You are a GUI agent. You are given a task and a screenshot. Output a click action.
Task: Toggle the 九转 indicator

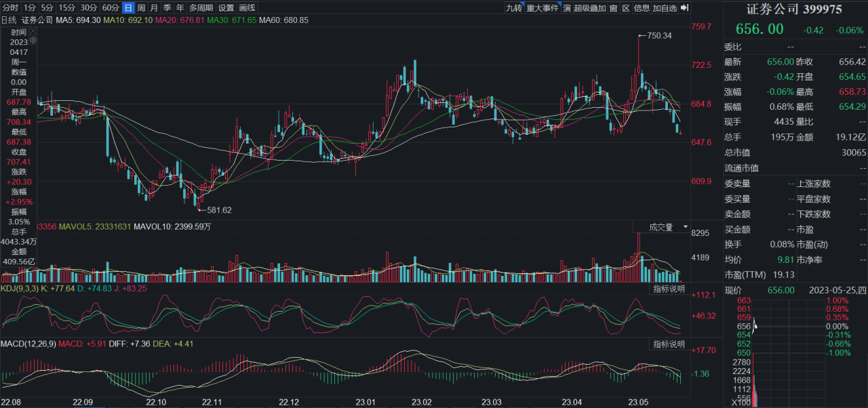(x=514, y=8)
